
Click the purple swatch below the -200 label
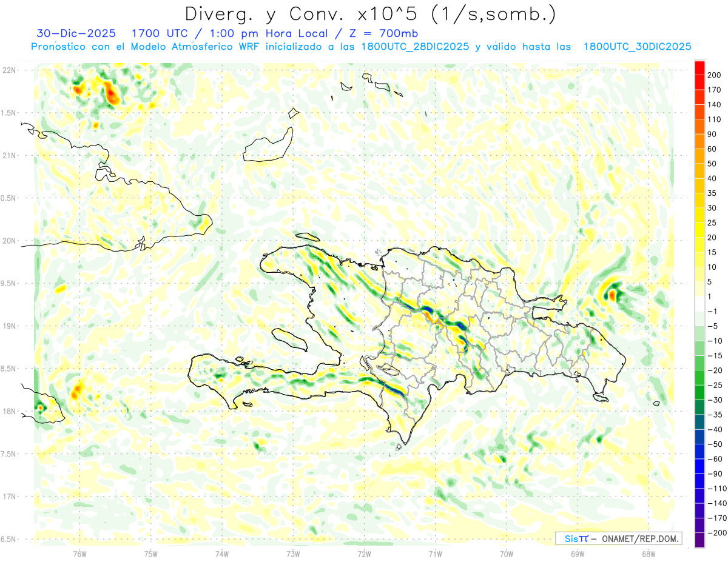699,540
